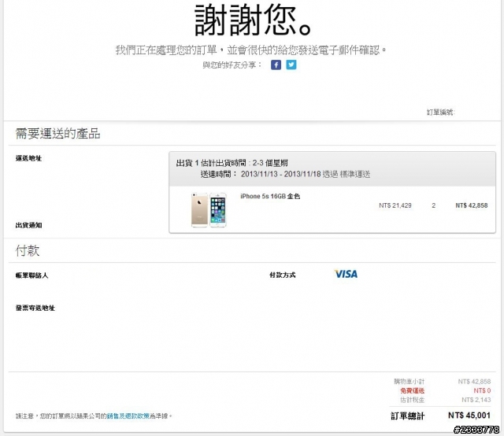This screenshot has height=436, width=504.
Task: Open the 銷售及退款政策 link
Action: 128,416
